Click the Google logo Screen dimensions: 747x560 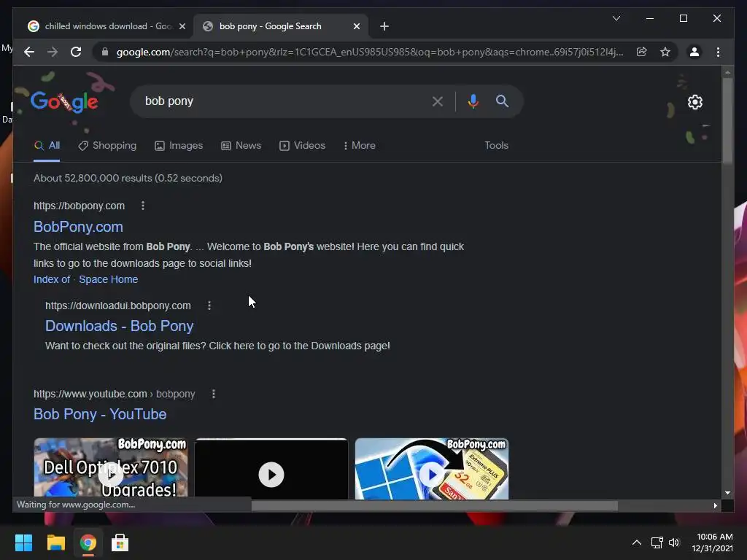[64, 101]
